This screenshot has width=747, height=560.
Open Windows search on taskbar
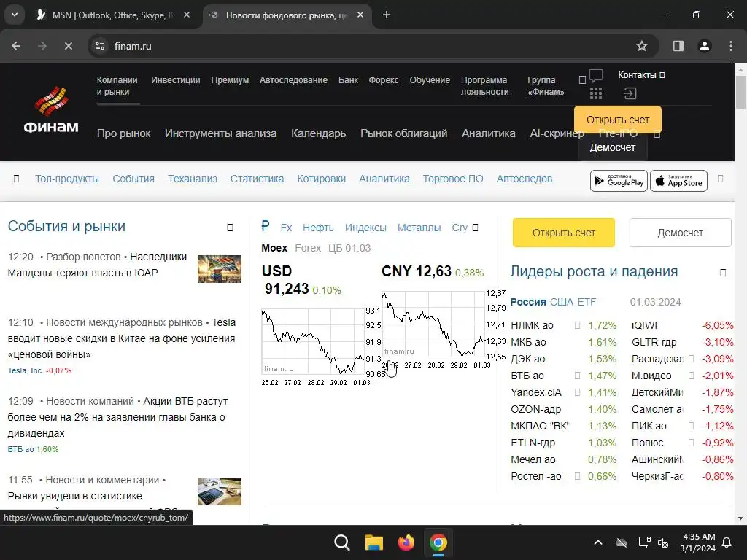click(341, 542)
